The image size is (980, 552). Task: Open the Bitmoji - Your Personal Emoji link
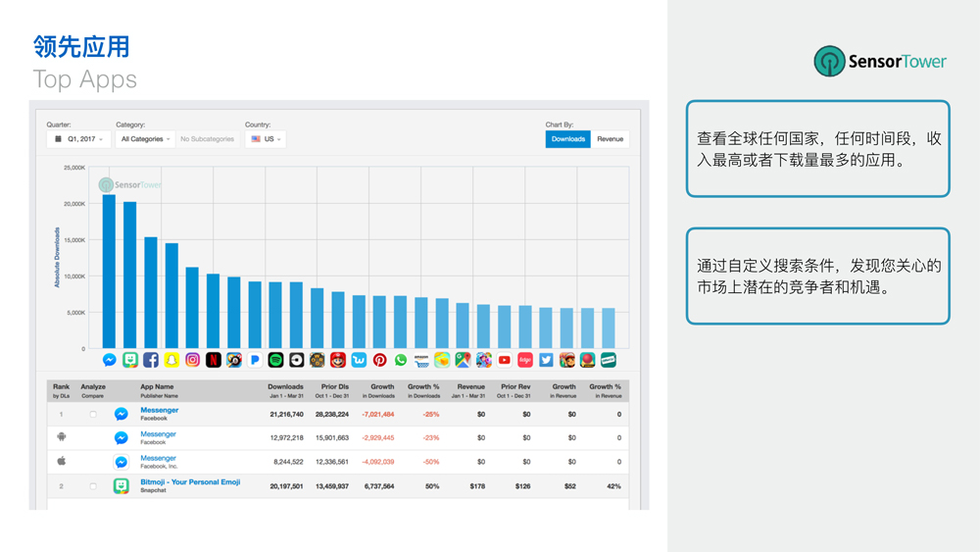tap(190, 482)
